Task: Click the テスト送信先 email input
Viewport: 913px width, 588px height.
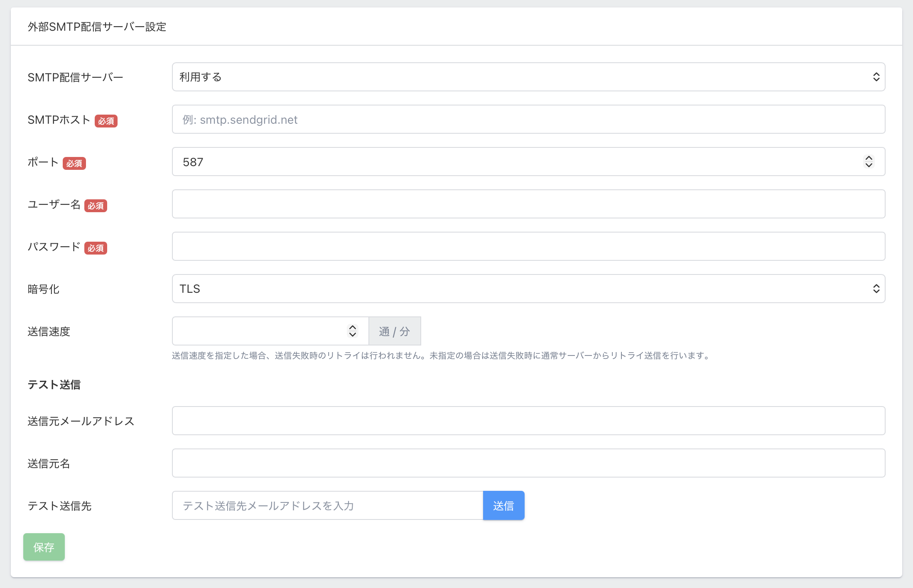Action: click(327, 505)
